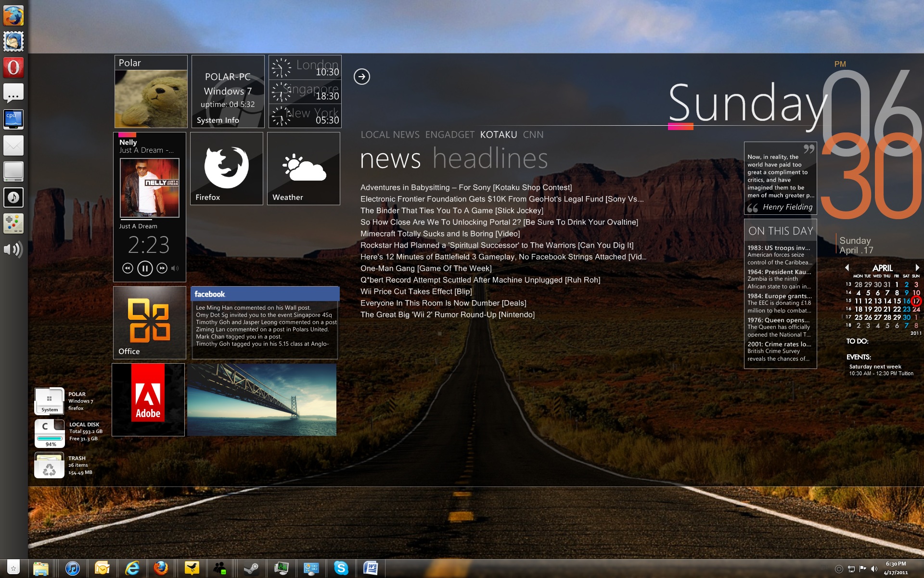This screenshot has width=924, height=578.
Task: Skip to the next track
Action: pos(162,268)
